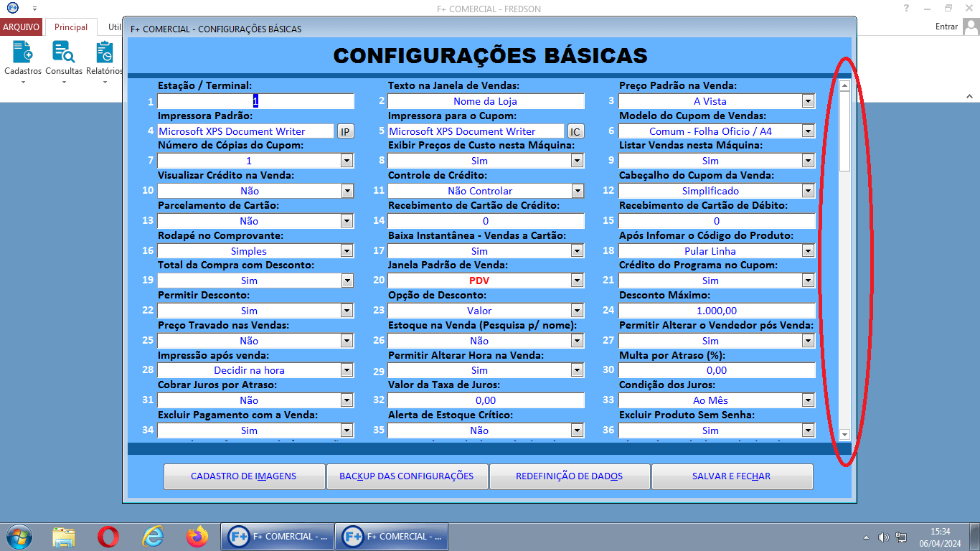Viewport: 980px width, 551px height.
Task: Click Multa por Atraso percentage field
Action: click(717, 370)
